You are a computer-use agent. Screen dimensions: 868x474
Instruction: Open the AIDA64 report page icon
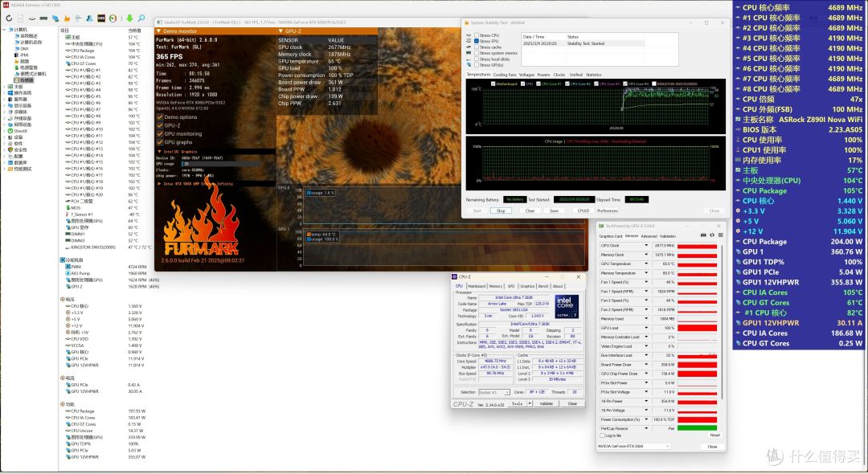pos(20,18)
